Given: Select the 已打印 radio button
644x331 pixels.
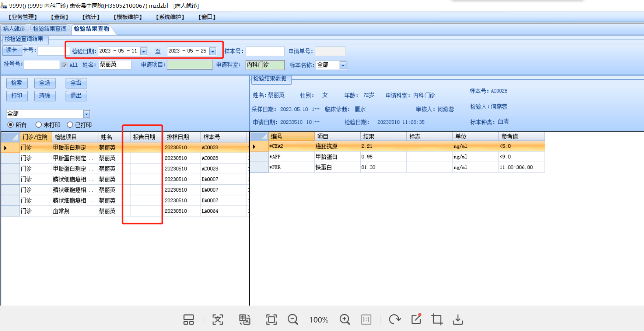Looking at the screenshot, I should 70,125.
